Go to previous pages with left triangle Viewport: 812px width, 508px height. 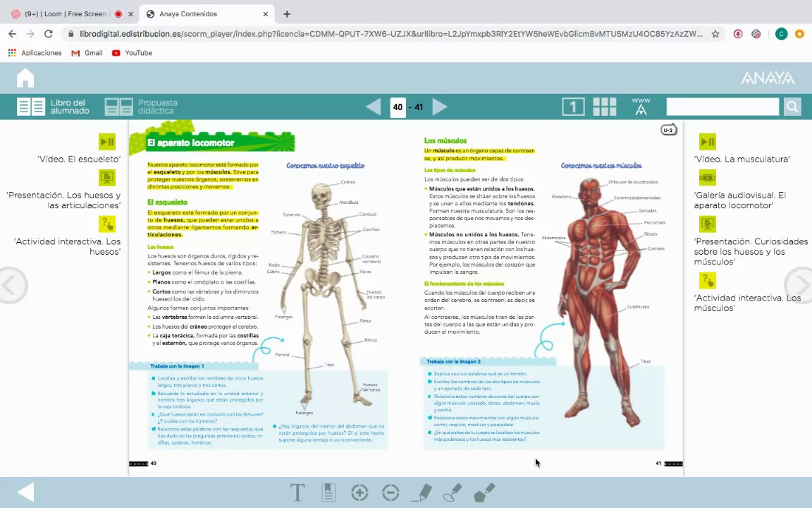click(374, 107)
